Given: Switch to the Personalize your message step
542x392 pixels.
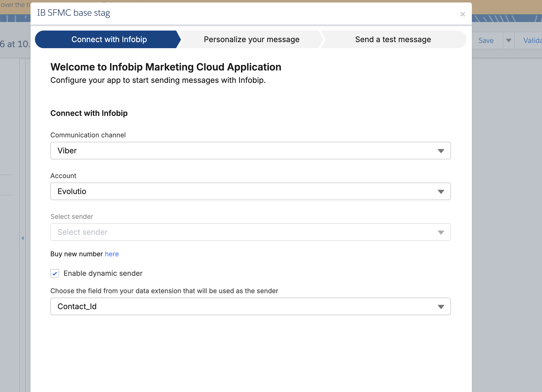Looking at the screenshot, I should point(251,39).
